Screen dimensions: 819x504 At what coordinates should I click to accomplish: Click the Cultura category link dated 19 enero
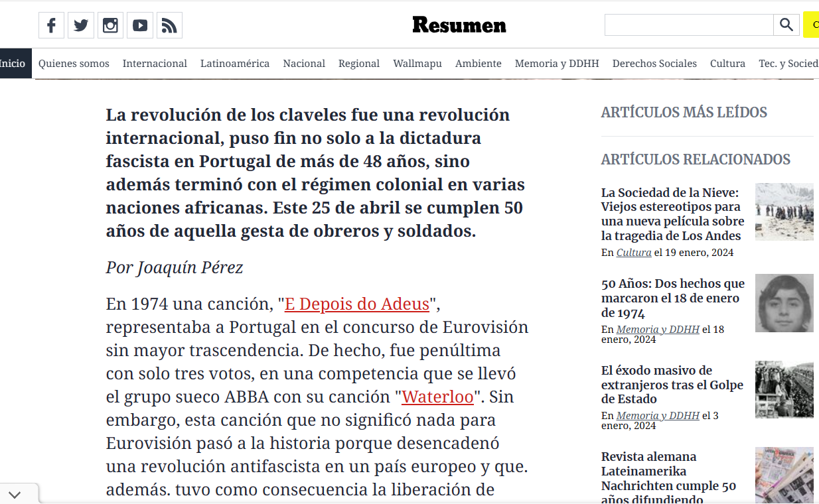[x=634, y=253]
